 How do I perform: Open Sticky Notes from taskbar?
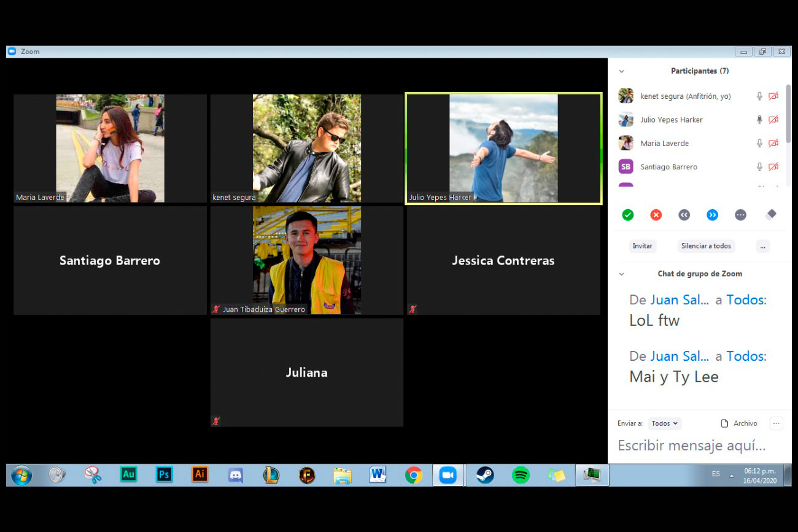click(556, 475)
